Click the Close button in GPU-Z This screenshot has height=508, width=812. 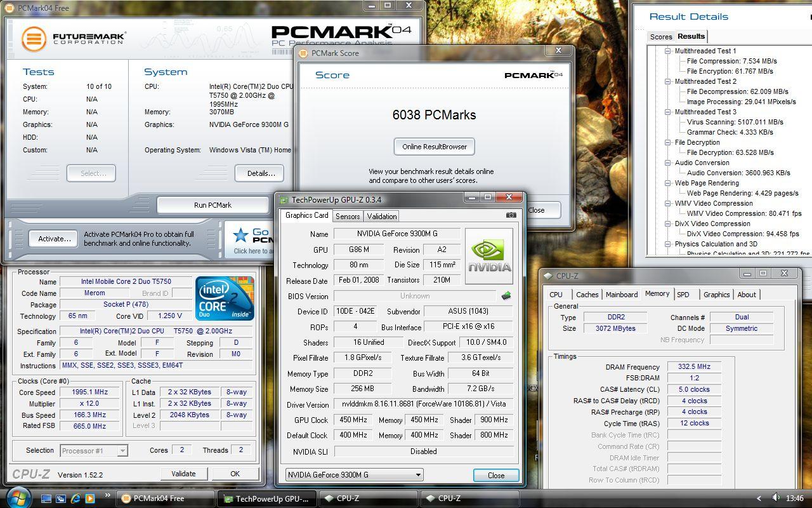click(x=496, y=475)
